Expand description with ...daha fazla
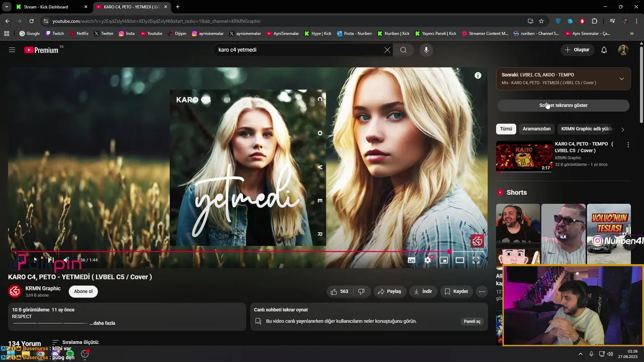The height and width of the screenshot is (362, 644). point(103,323)
